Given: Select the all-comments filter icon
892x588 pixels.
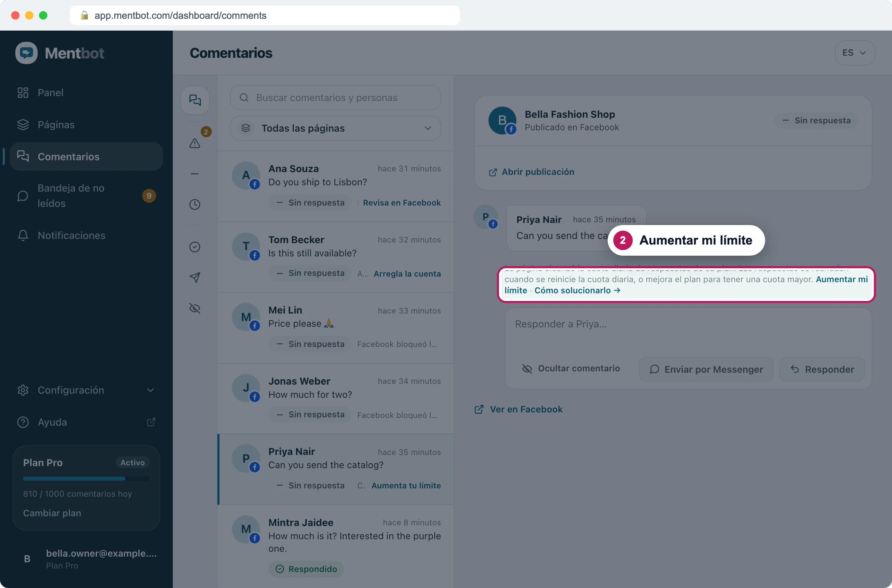Looking at the screenshot, I should [x=195, y=100].
